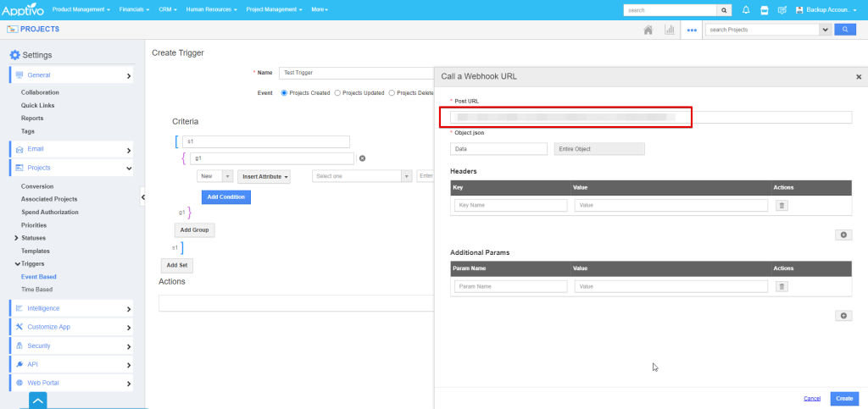Click the Add Condition button

point(225,197)
